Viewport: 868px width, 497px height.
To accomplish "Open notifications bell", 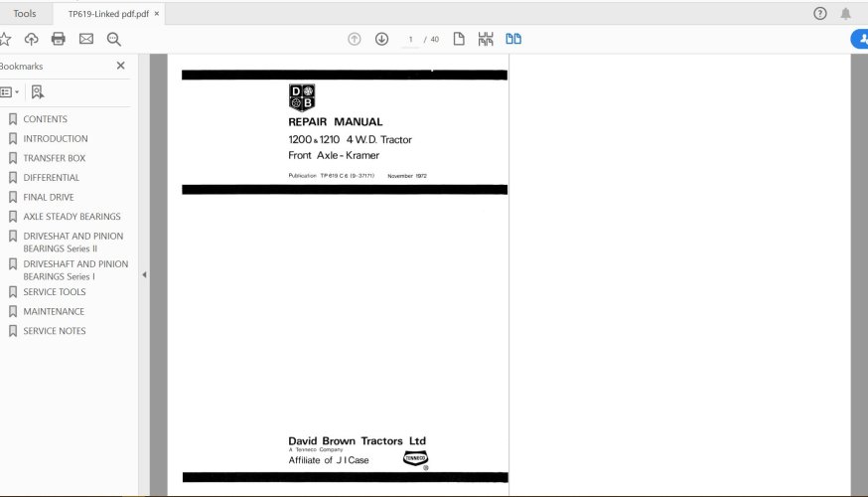I will tap(846, 14).
